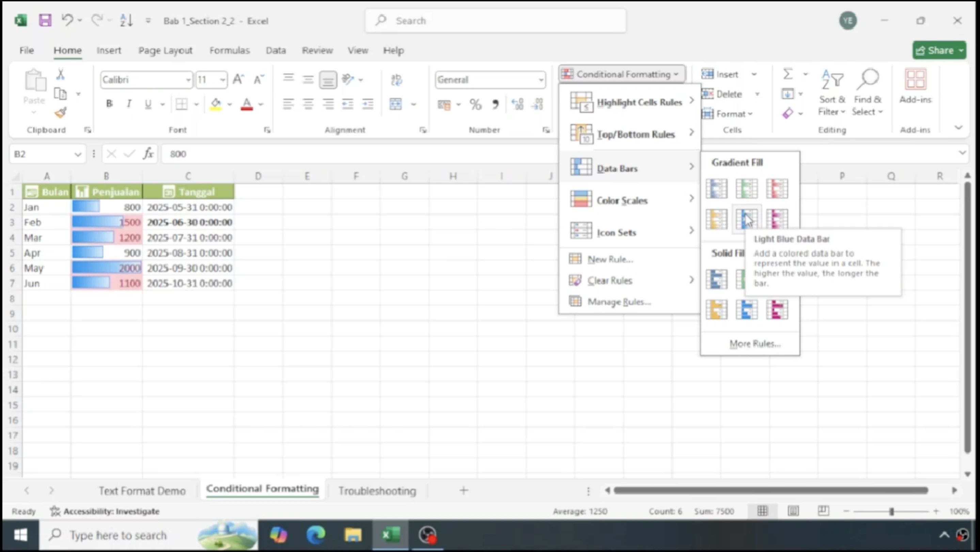Toggle bold formatting for the selection
The height and width of the screenshot is (552, 980).
click(110, 103)
